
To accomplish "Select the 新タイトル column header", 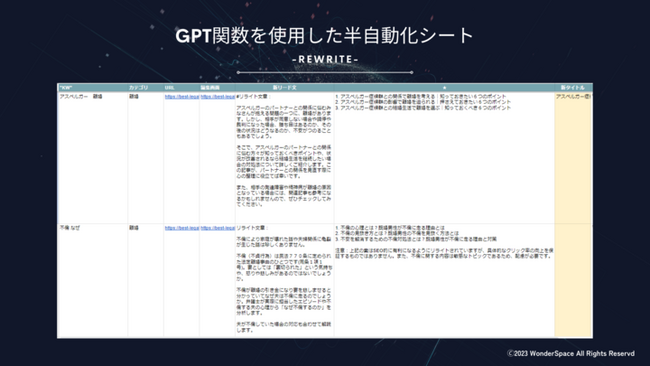I will click(x=572, y=88).
